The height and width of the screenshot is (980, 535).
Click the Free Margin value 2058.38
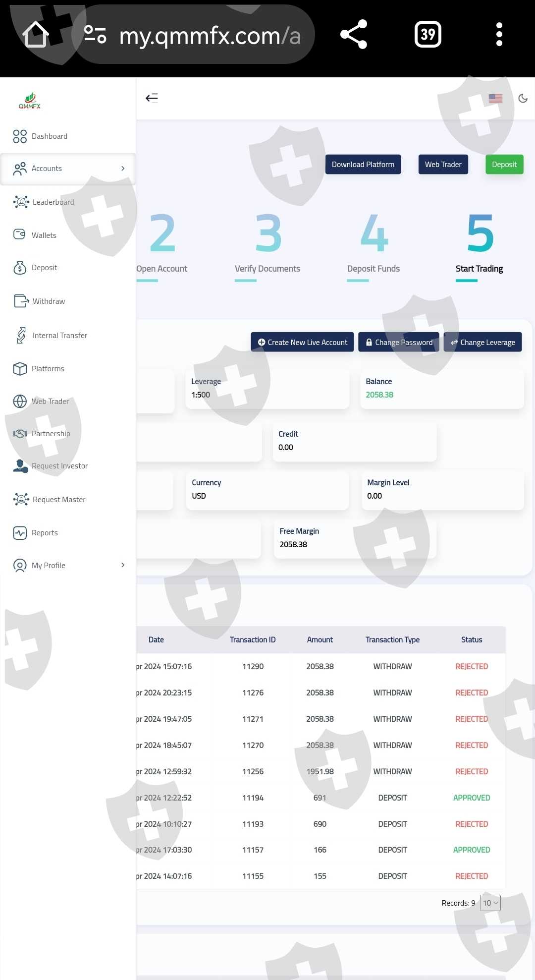[293, 544]
